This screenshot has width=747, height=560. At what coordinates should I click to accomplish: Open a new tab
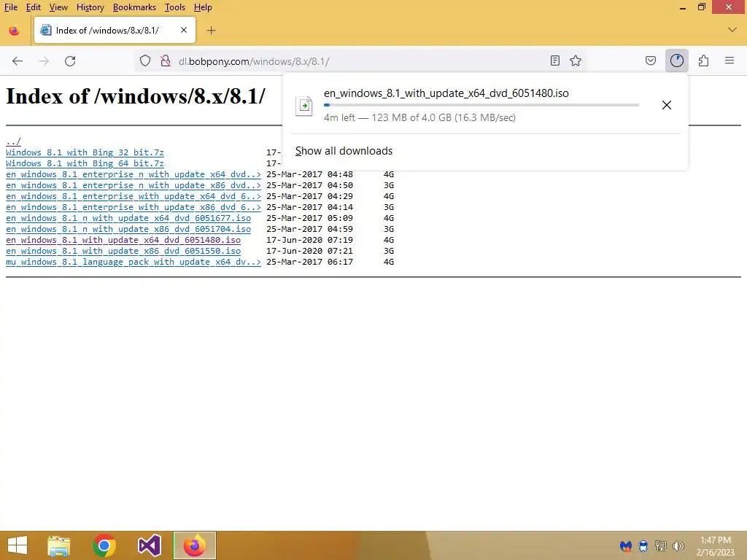click(211, 31)
